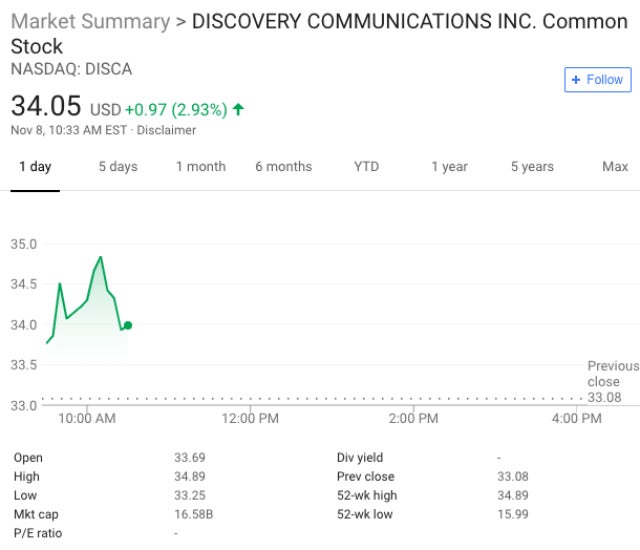Click the green current price dot on the chart
Image resolution: width=640 pixels, height=550 pixels.
pos(128,325)
